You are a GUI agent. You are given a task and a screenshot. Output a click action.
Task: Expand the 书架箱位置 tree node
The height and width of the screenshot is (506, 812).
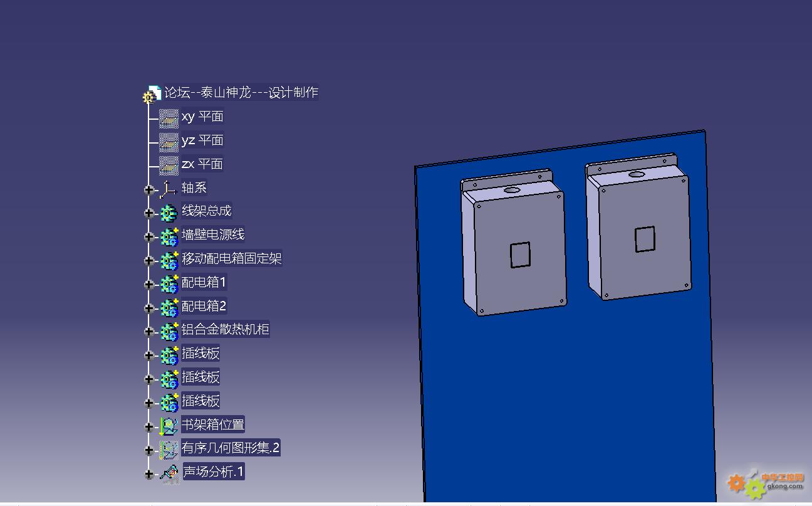[148, 427]
